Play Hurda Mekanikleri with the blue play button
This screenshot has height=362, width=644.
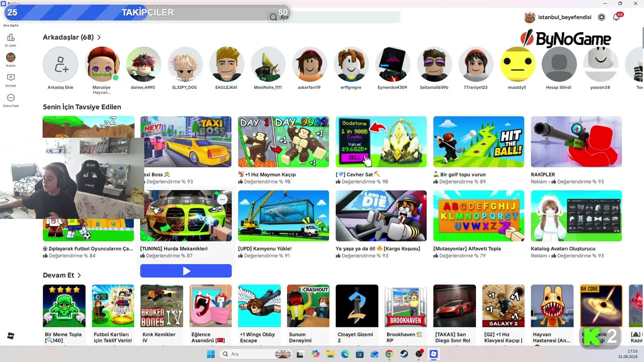click(186, 271)
